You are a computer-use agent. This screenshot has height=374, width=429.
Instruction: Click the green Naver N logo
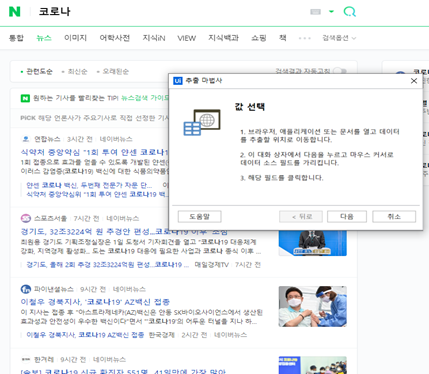[15, 12]
